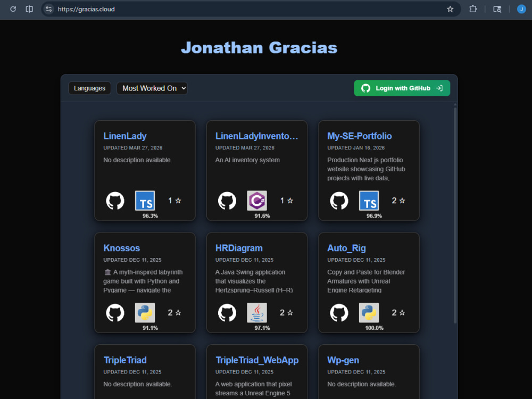Image resolution: width=532 pixels, height=399 pixels.
Task: Open the split screen browser icon
Action: point(29,9)
